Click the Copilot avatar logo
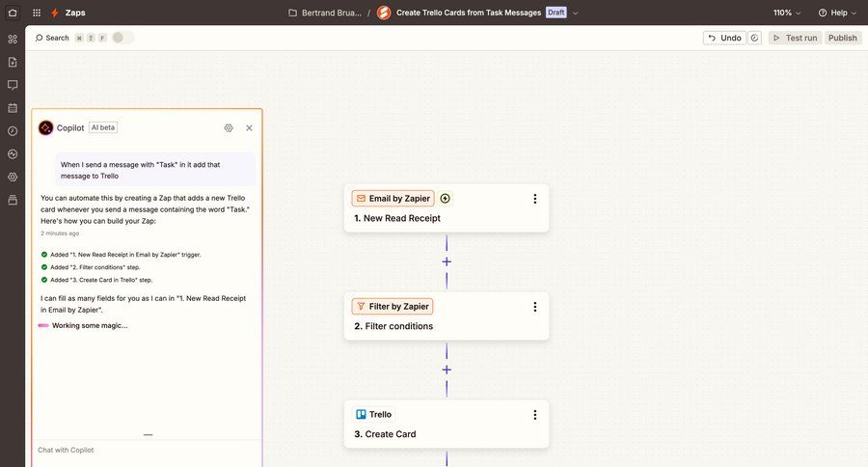Viewport: 868px width, 467px height. tap(46, 128)
